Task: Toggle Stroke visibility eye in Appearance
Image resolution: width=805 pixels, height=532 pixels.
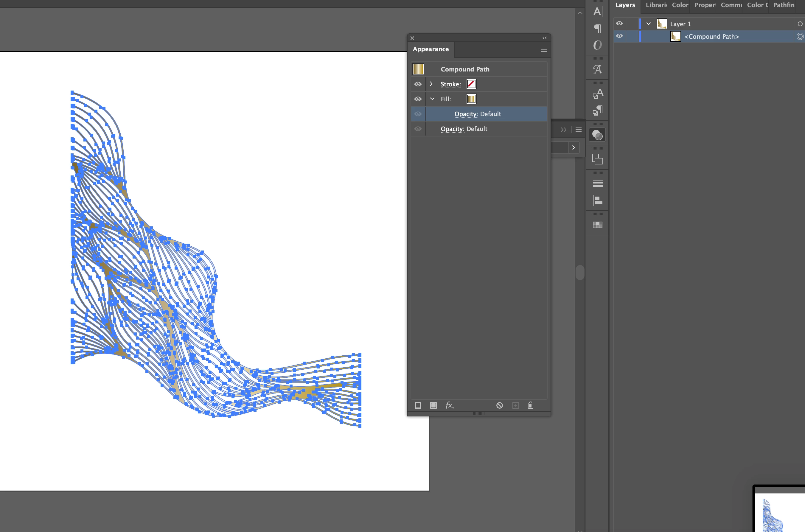Action: [418, 84]
